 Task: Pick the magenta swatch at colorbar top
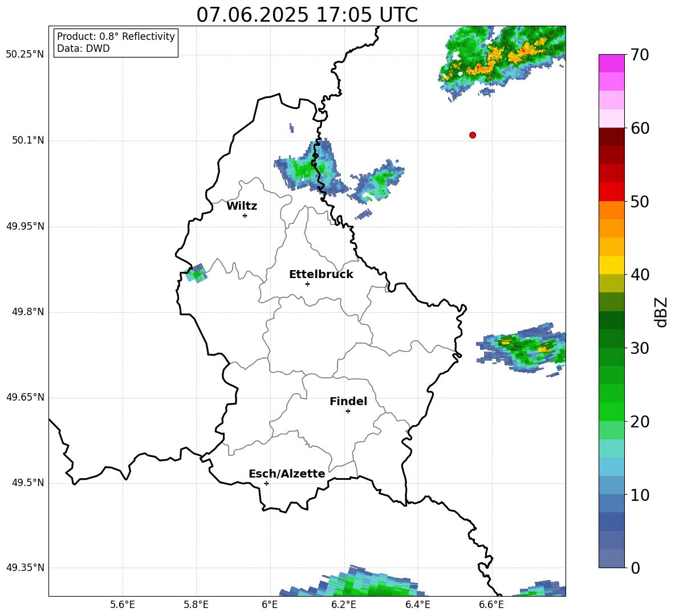tap(611, 63)
